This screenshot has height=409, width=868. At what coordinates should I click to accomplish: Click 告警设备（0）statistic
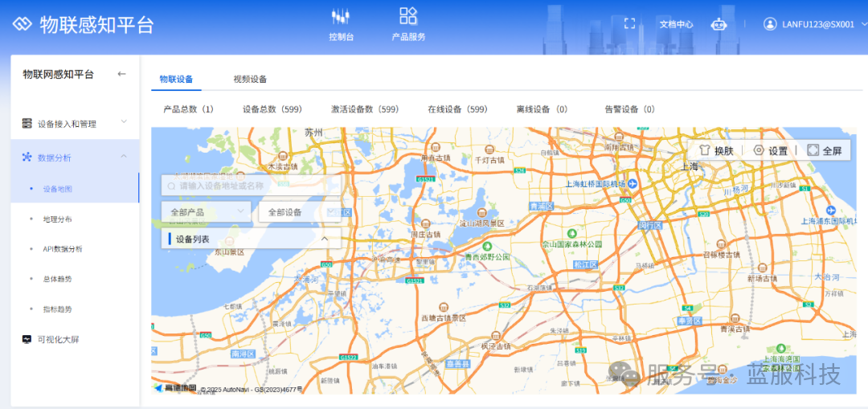[630, 109]
